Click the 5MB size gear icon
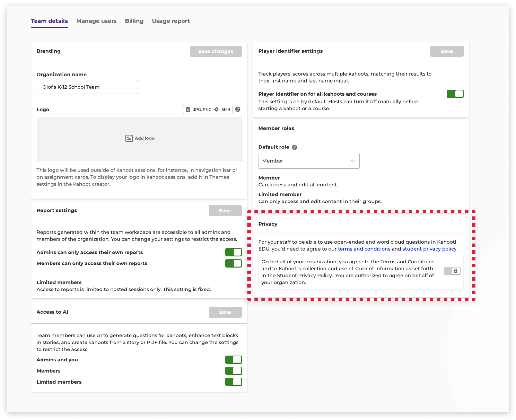Screen dimensions: 516x420 [x=216, y=109]
